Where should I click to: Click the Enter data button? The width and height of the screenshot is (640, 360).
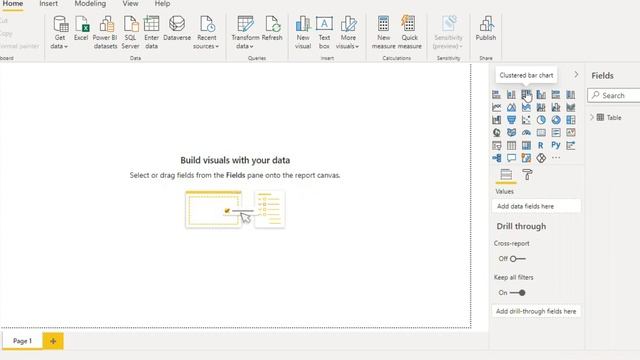coord(151,32)
